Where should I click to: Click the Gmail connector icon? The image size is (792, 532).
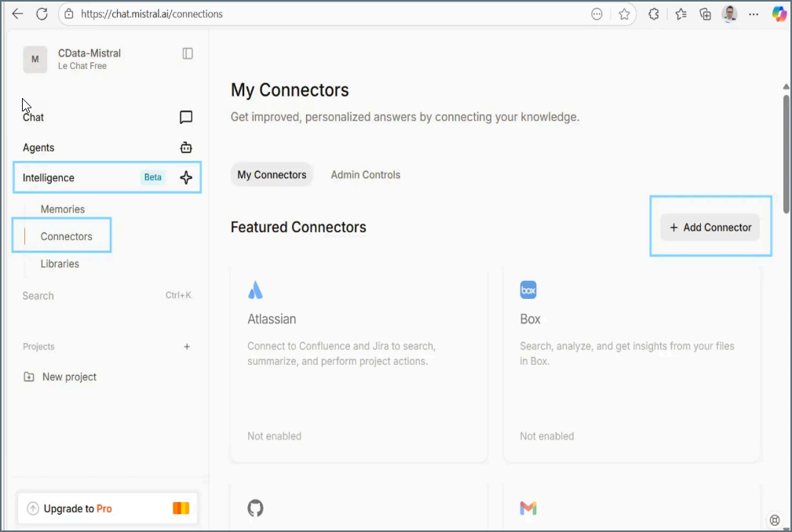click(x=528, y=508)
